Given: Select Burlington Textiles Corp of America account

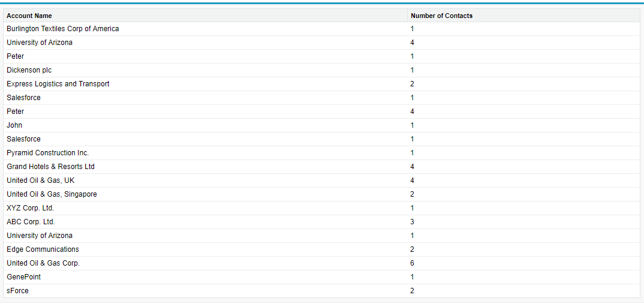Looking at the screenshot, I should pos(63,29).
